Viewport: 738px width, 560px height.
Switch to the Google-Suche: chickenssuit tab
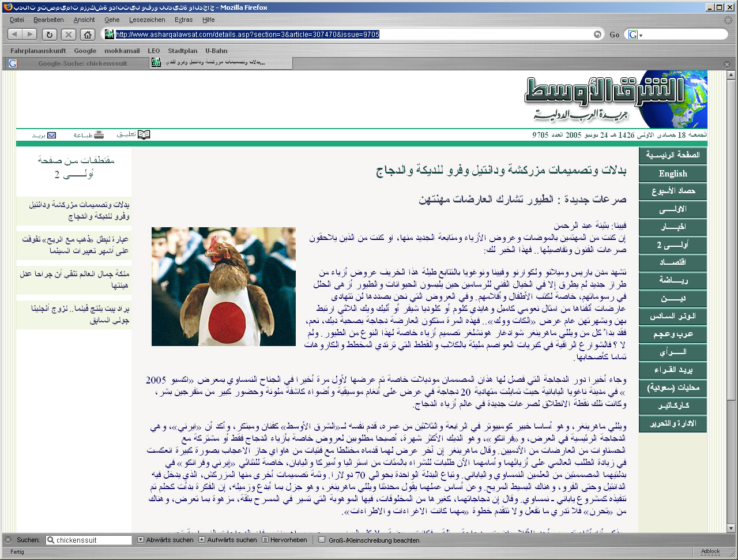pyautogui.click(x=76, y=63)
